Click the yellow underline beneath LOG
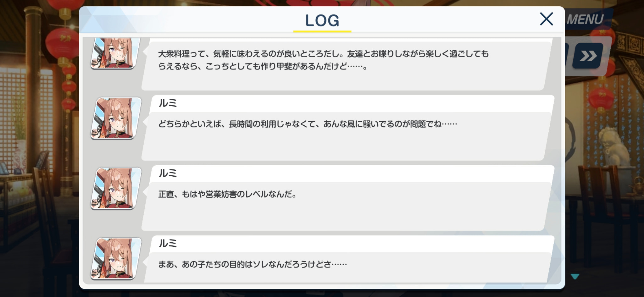Screen dimensions: 644x297 (322, 31)
